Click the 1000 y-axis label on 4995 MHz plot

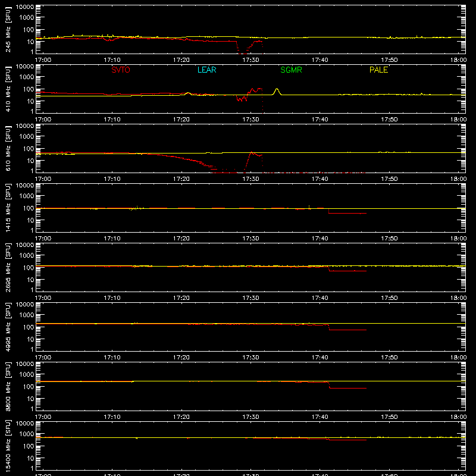coord(27,315)
